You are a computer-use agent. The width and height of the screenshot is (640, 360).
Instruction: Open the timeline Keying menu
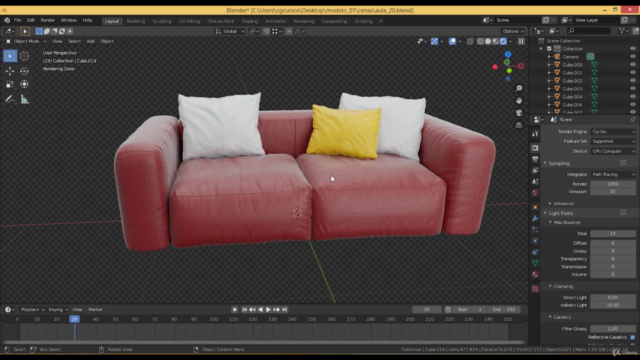58,309
